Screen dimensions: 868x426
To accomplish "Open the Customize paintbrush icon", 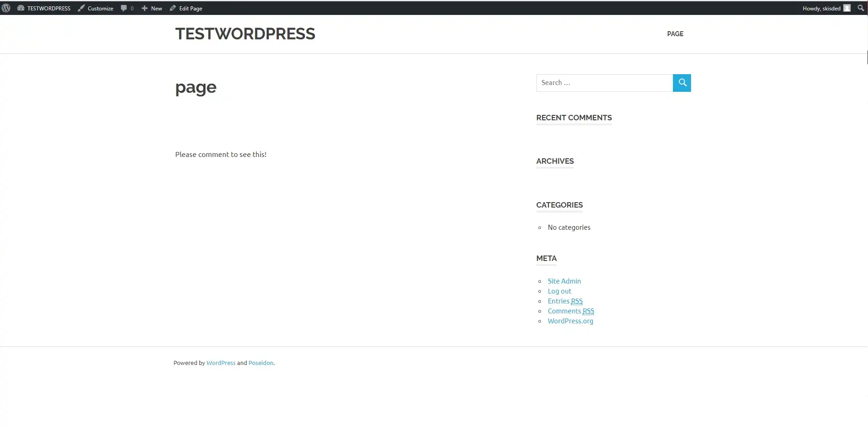I will tap(80, 8).
